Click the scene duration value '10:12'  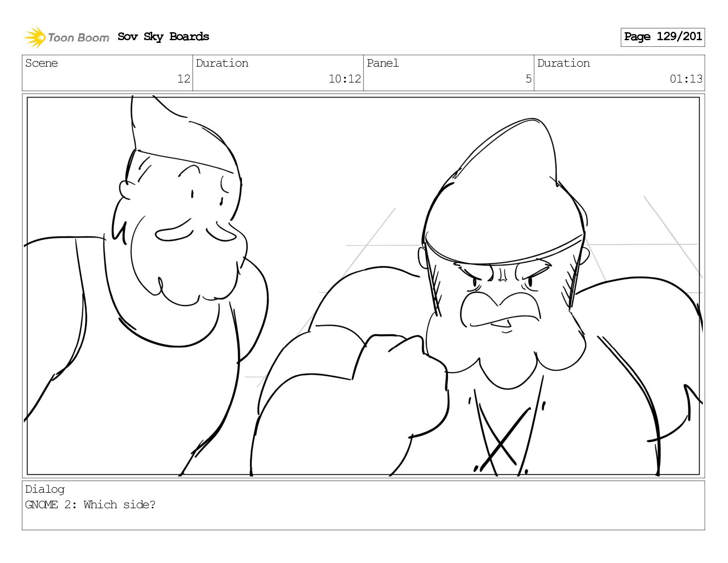[x=345, y=79]
